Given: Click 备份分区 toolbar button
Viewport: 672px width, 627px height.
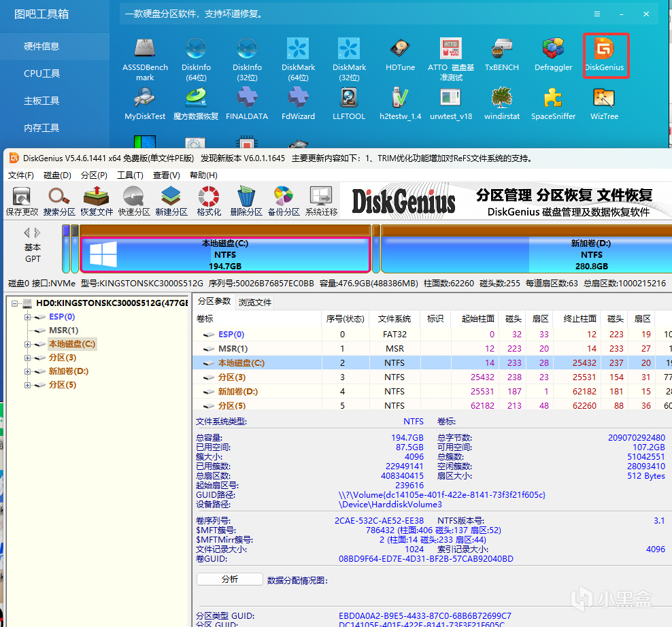Looking at the screenshot, I should tap(283, 201).
